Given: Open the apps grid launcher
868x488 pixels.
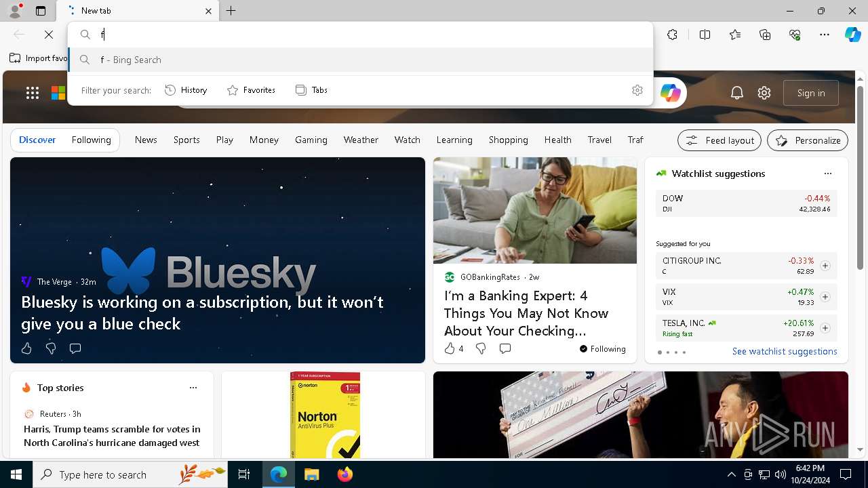Looking at the screenshot, I should point(33,93).
